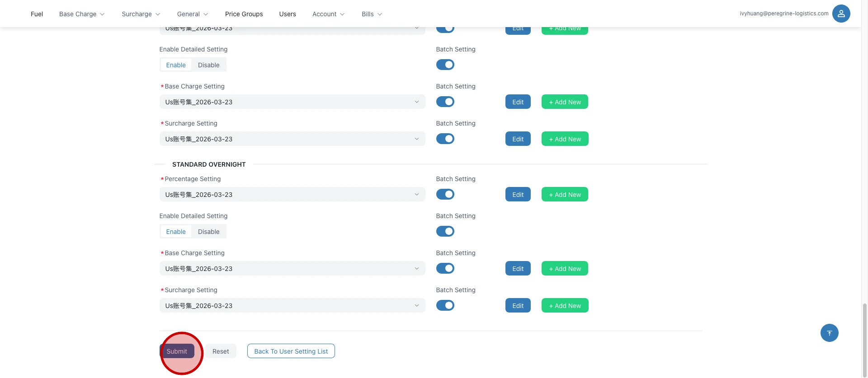Viewport: 868px width, 378px height.
Task: Open Standard Overnight Base Charge Setting dropdown
Action: pyautogui.click(x=292, y=268)
